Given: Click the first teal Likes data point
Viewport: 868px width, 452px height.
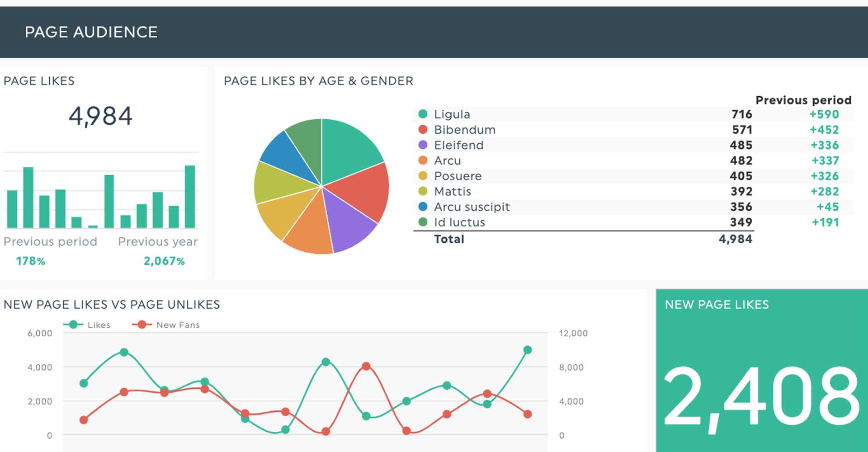Looking at the screenshot, I should pos(84,383).
